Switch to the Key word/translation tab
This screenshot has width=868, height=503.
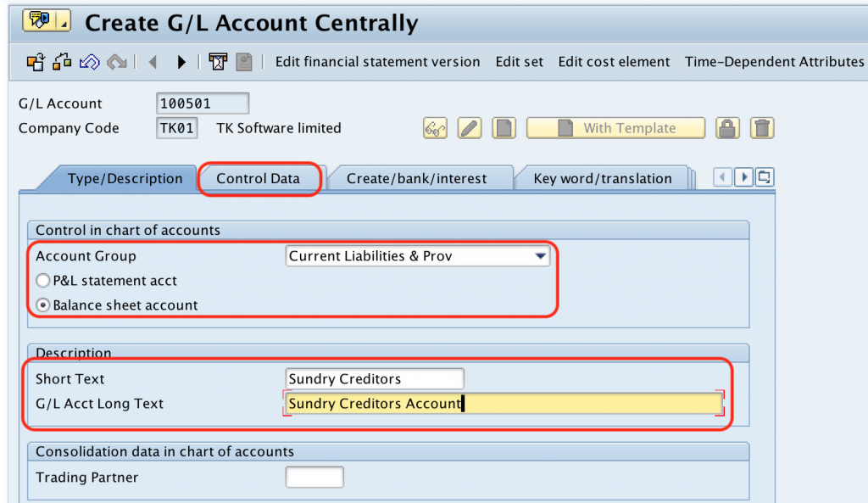point(602,178)
